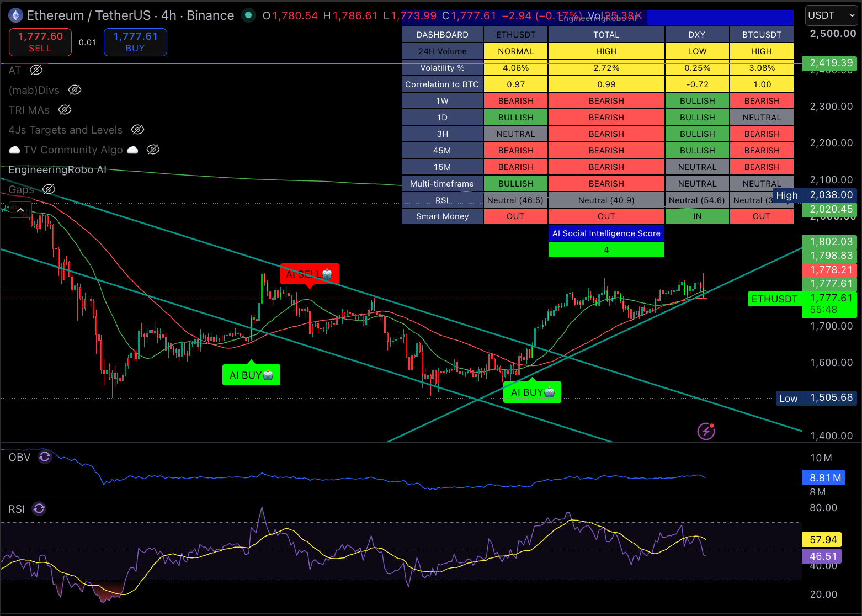Click the 1,777.60 SELL button

[40, 42]
